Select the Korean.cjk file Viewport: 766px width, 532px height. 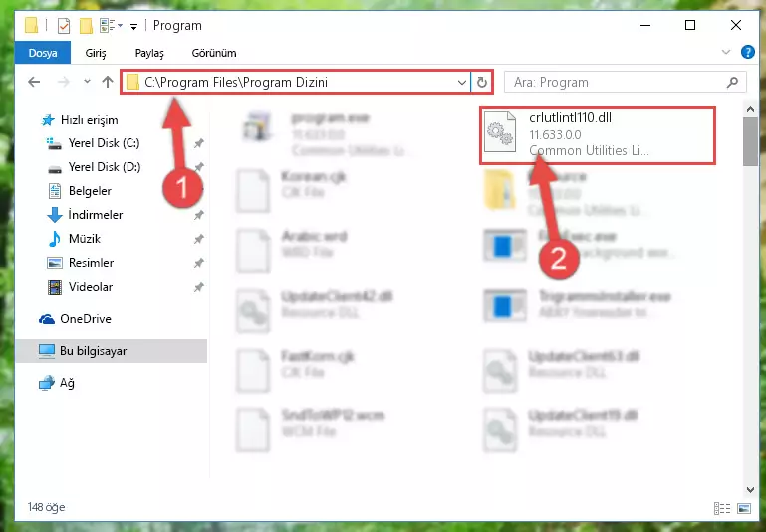point(293,191)
